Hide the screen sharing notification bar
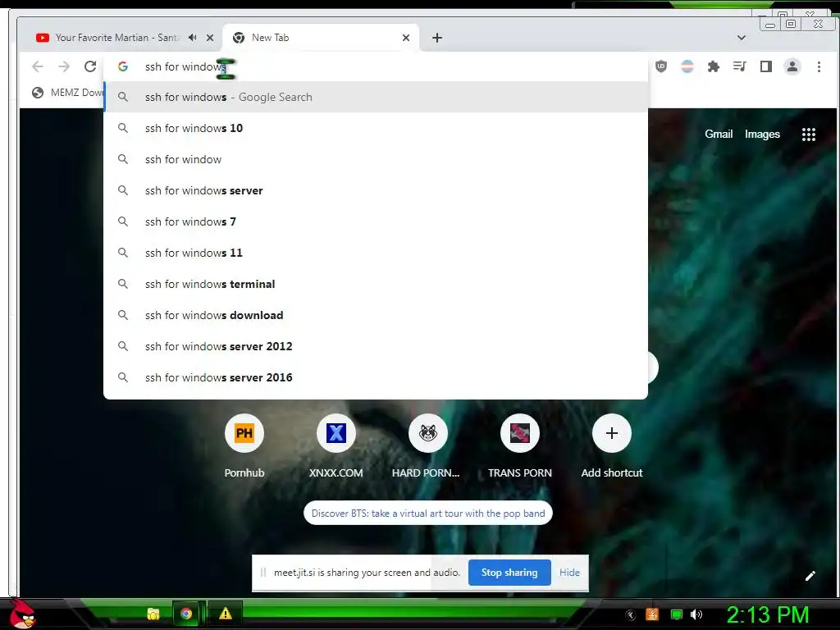The height and width of the screenshot is (630, 840). 569,572
